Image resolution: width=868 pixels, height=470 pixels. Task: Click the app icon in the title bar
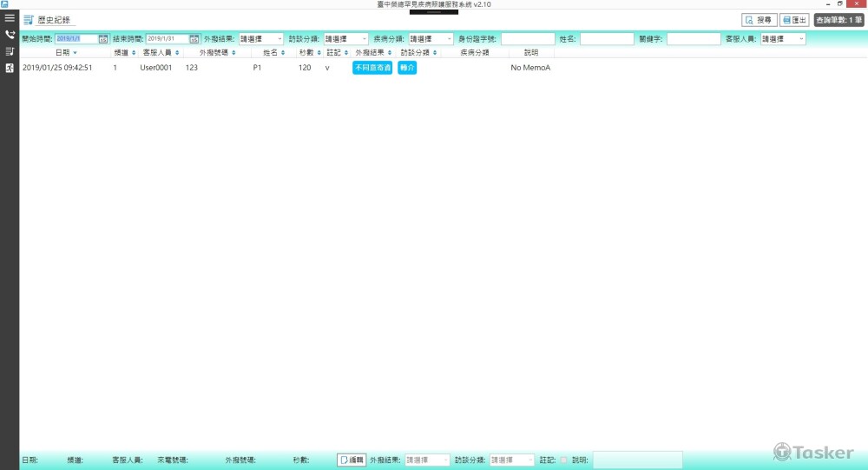click(x=4, y=3)
